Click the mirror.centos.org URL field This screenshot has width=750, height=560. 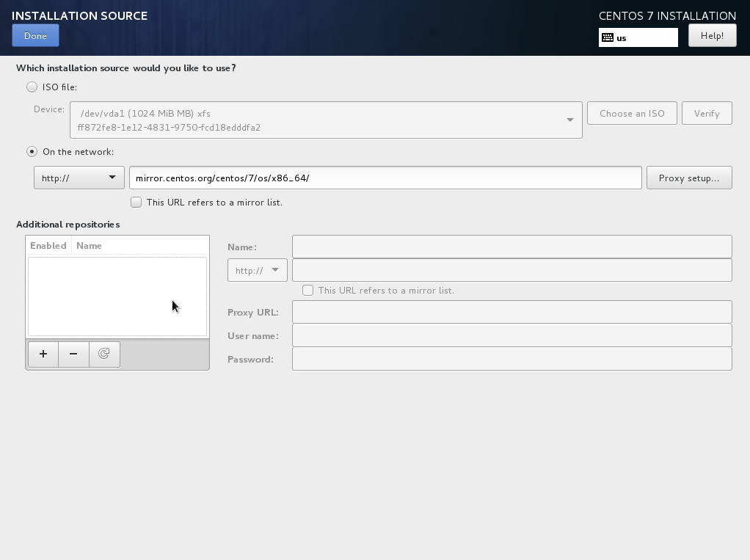point(385,178)
